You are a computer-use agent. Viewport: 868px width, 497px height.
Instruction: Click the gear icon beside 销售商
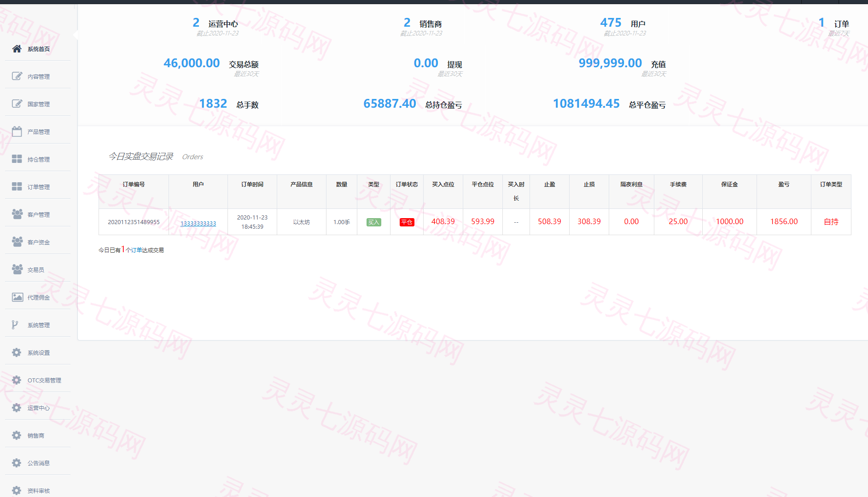[17, 435]
